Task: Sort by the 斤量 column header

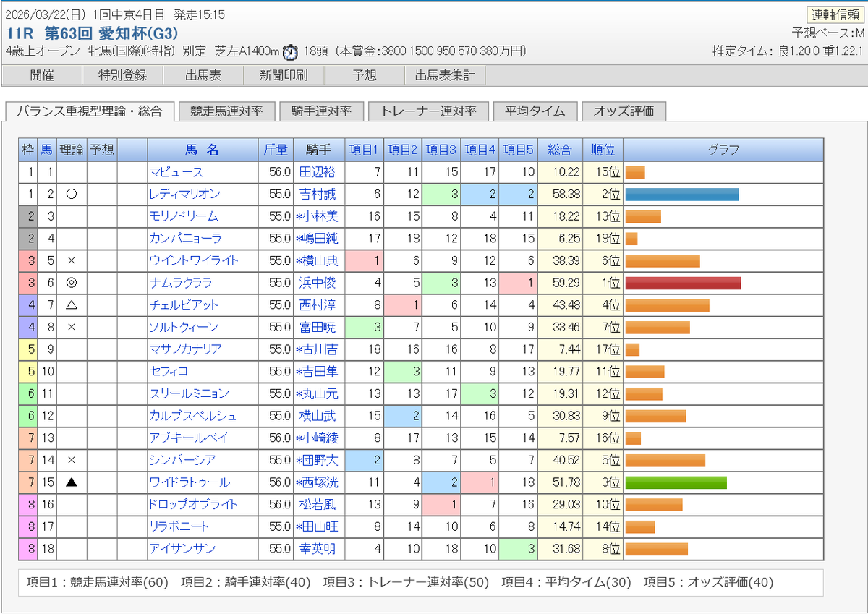Action: 276,150
